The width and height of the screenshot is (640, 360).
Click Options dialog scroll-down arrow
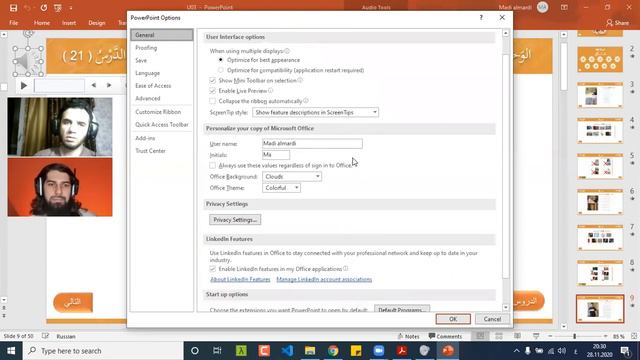[506, 307]
